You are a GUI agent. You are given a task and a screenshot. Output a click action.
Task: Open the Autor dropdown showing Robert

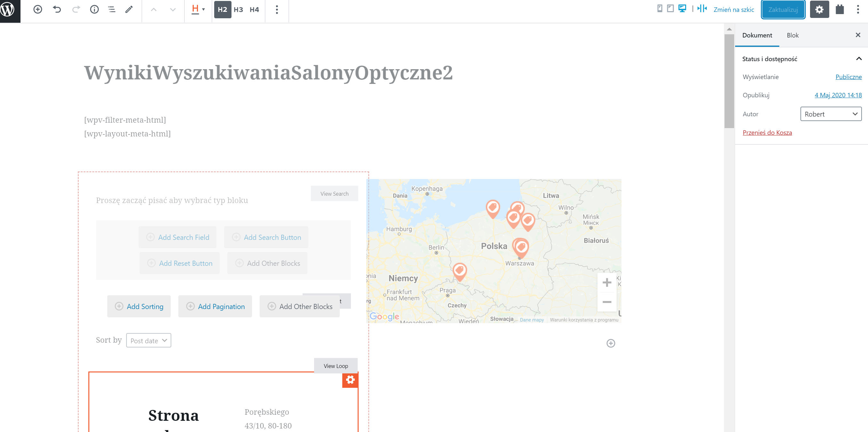[x=831, y=114]
